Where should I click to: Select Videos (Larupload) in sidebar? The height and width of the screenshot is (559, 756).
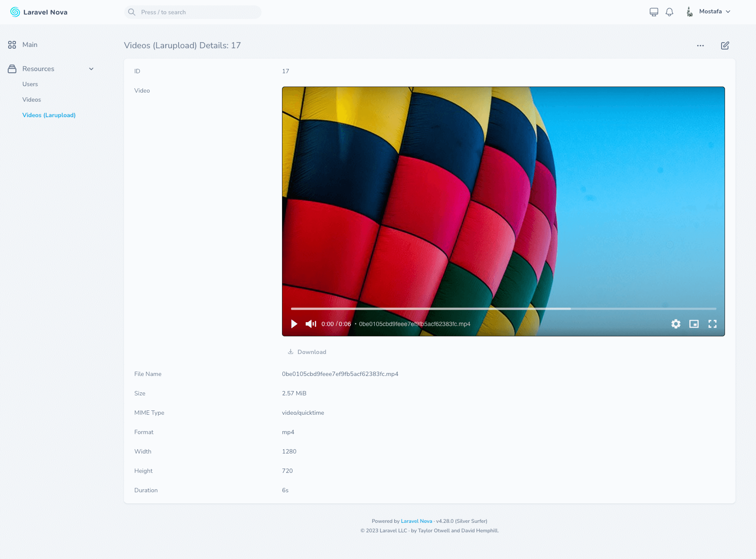[x=49, y=115]
